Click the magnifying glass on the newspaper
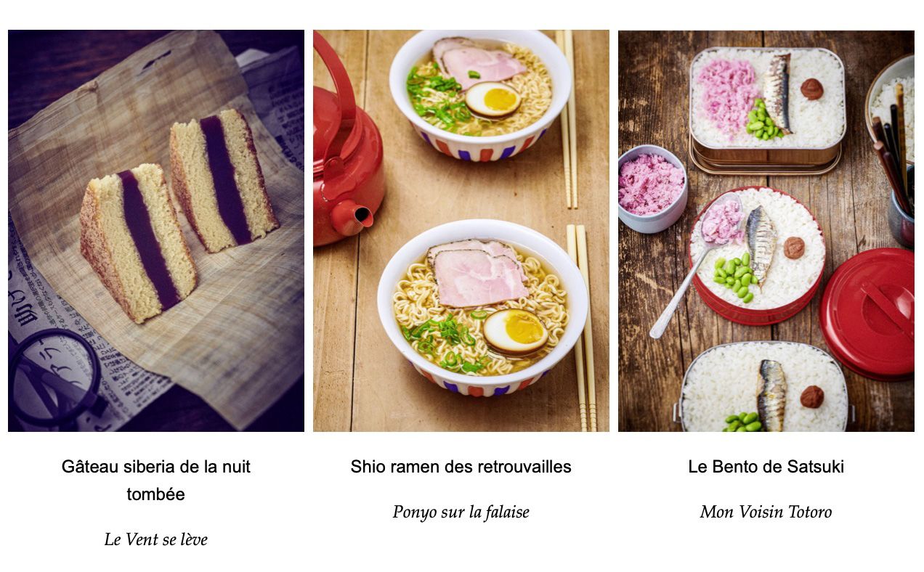Viewport: 924px width, 572px height. [x=54, y=377]
